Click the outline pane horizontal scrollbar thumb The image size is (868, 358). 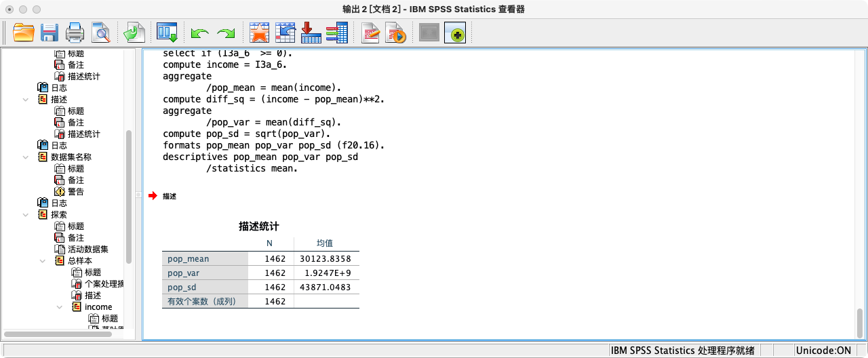[58, 334]
